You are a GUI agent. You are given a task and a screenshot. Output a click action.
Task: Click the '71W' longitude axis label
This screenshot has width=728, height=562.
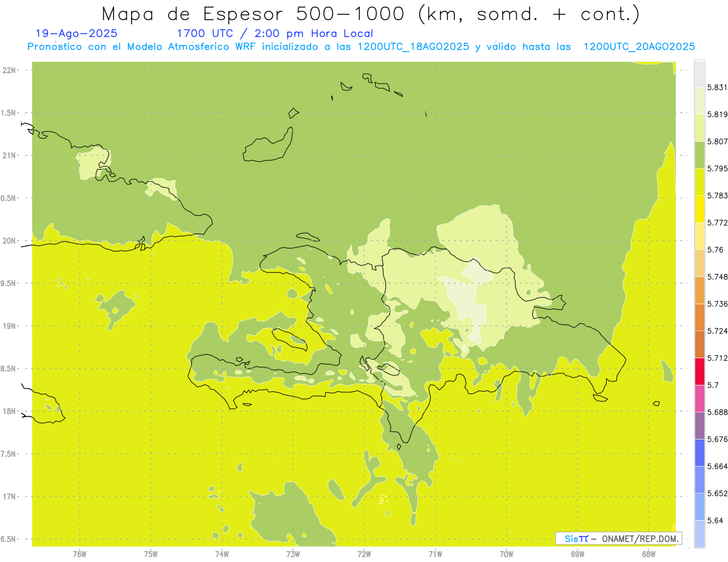435,554
